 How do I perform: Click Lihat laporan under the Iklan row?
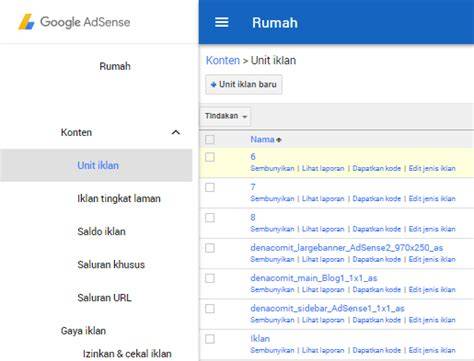point(323,350)
